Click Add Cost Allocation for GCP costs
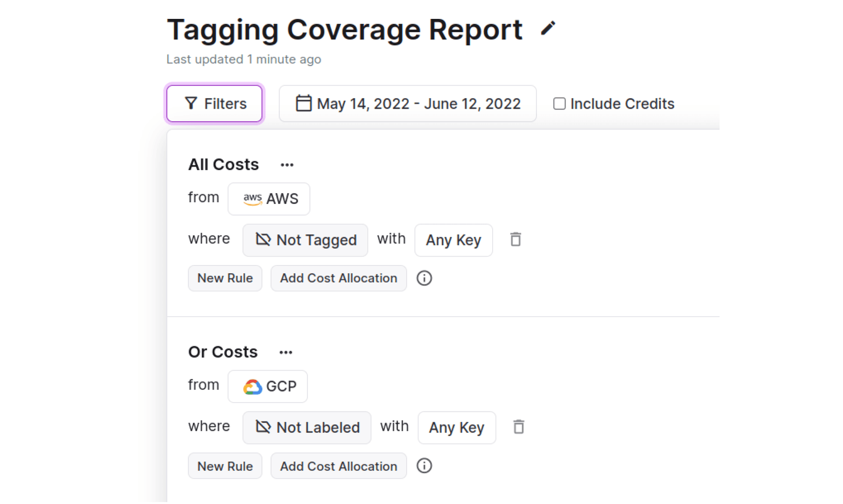Viewport: 843px width, 504px height. point(339,466)
